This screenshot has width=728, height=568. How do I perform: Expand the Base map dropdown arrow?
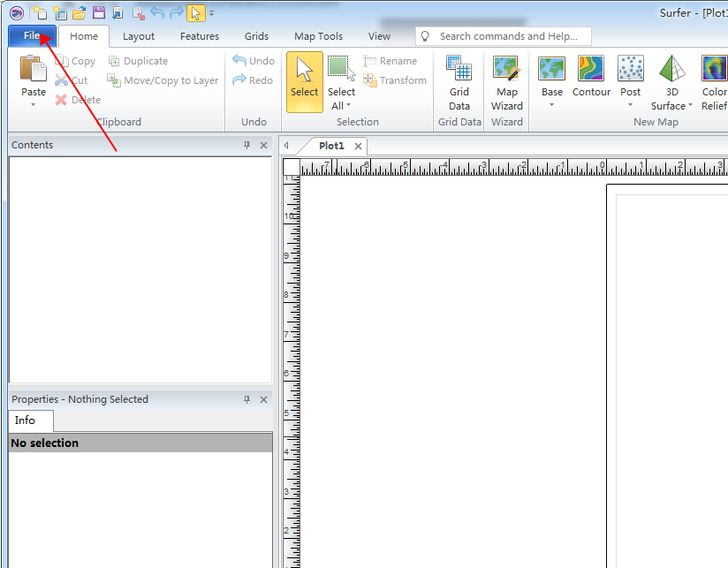coord(551,105)
